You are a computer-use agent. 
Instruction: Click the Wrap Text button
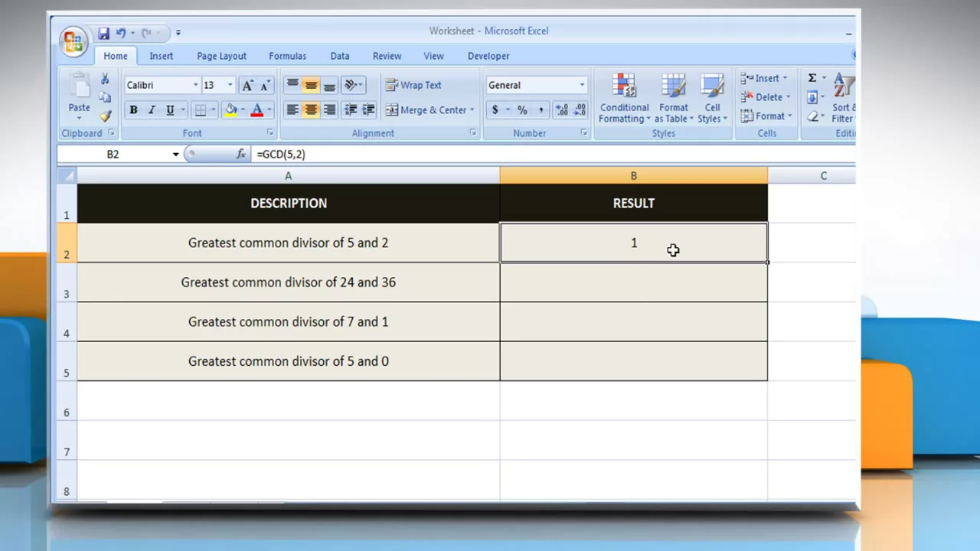click(413, 85)
